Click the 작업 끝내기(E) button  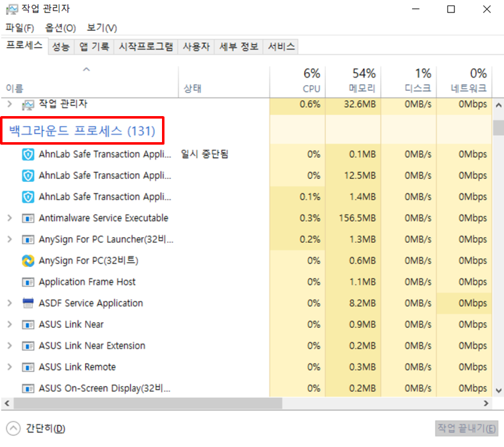click(x=467, y=428)
